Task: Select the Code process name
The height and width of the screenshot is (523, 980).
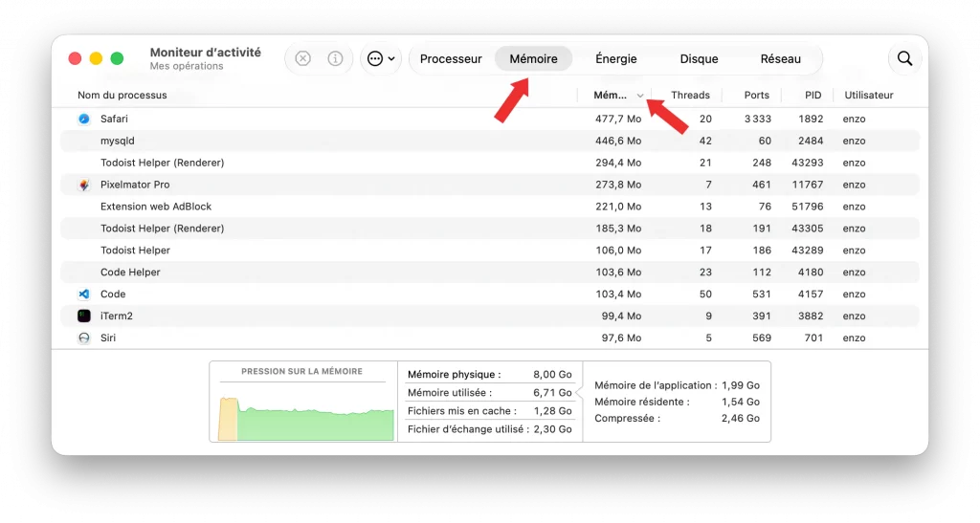Action: [x=113, y=294]
